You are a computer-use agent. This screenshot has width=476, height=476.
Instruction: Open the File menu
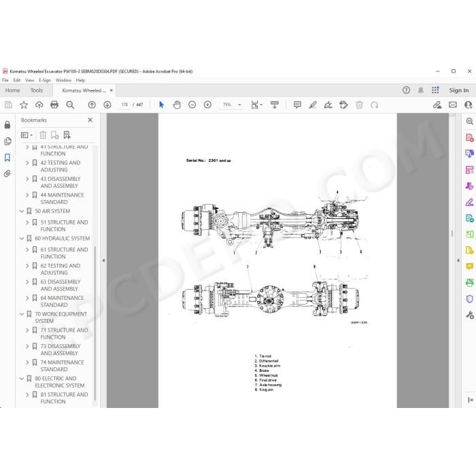pos(5,80)
